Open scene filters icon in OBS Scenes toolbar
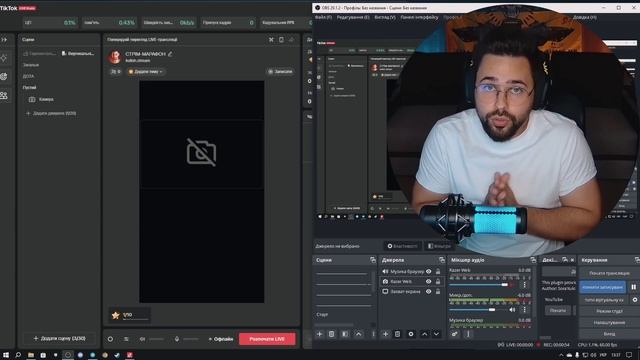This screenshot has width=640, height=360. [345, 334]
